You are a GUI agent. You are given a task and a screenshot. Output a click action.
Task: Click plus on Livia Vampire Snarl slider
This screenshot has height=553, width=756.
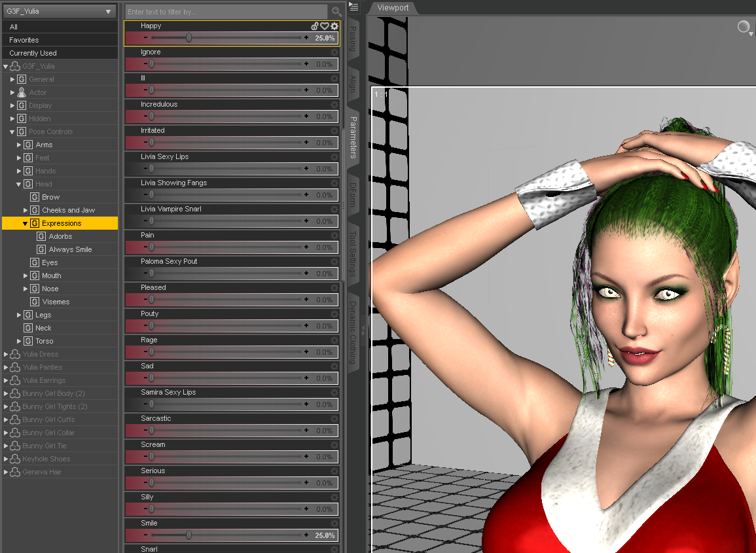point(306,221)
